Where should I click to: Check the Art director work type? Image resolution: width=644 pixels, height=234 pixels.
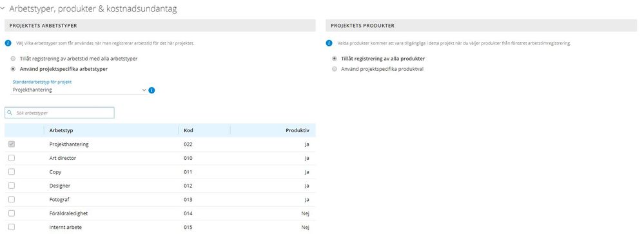(12, 158)
